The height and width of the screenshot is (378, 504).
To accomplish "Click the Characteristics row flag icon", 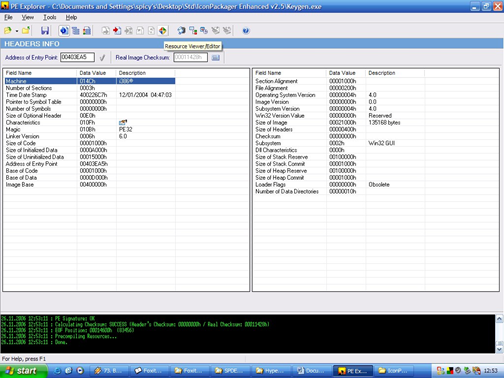I will pos(123,122).
